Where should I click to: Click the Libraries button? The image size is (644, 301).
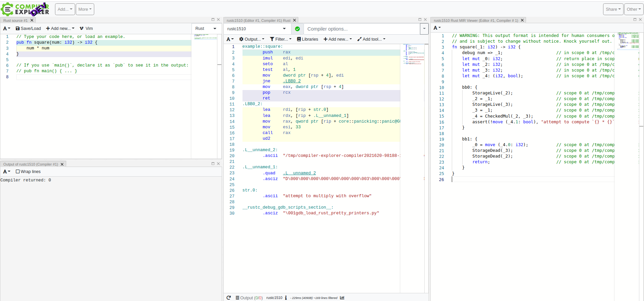point(308,39)
